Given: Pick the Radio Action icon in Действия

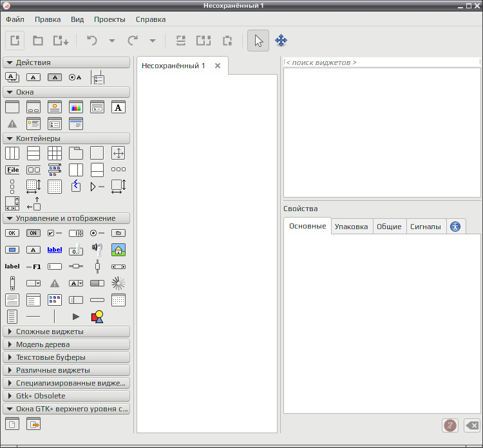Looking at the screenshot, I should pos(75,77).
